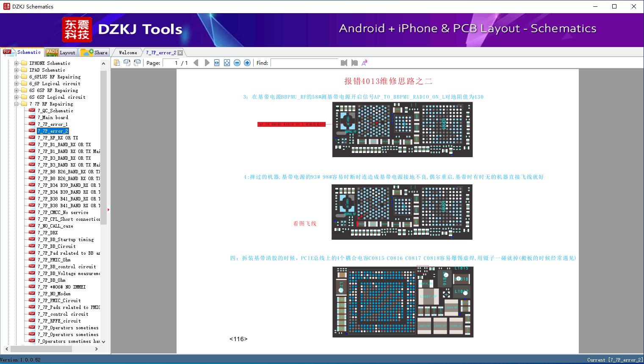This screenshot has width=644, height=364.
Task: Open 7_7P_CPL_Short connection document
Action: pos(69,219)
